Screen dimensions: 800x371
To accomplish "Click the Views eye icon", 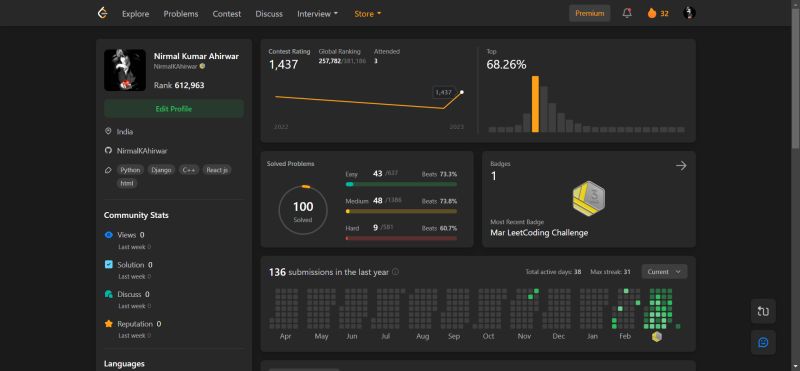I will click(x=108, y=235).
